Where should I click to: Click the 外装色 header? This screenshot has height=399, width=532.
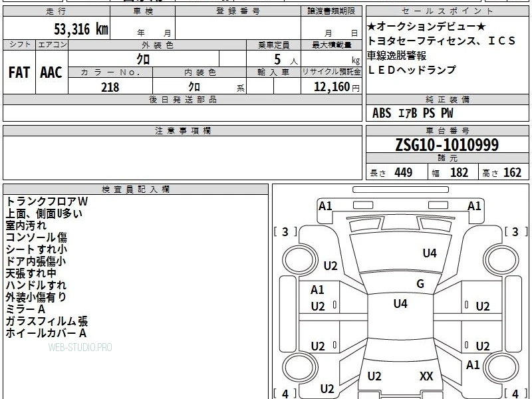click(157, 45)
